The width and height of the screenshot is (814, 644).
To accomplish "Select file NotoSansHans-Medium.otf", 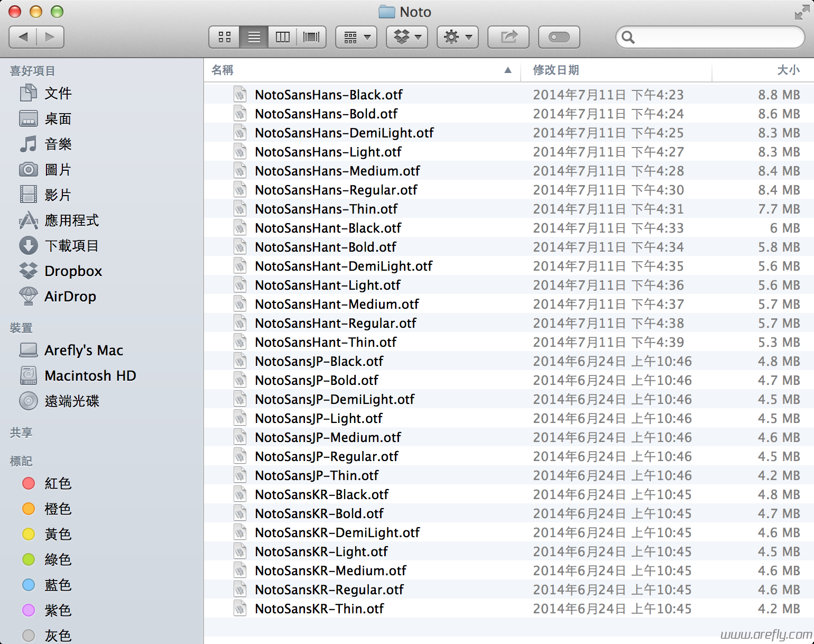I will point(508,171).
